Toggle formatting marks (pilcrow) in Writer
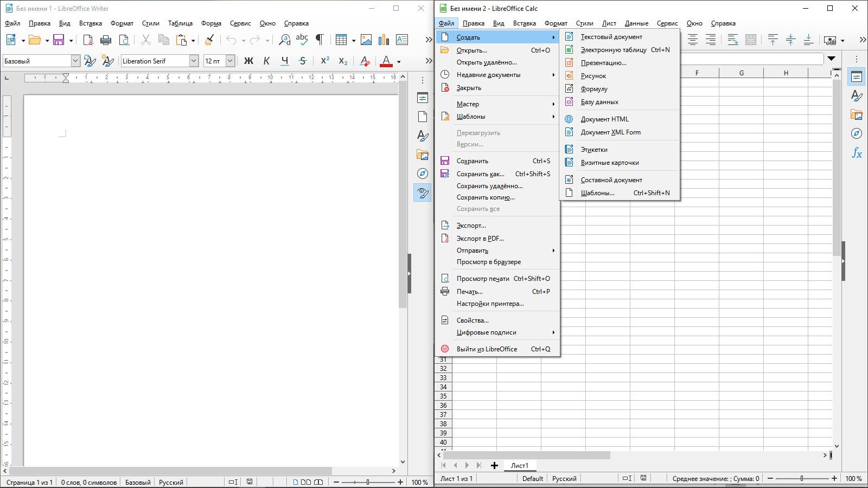The image size is (868, 488). [x=320, y=40]
